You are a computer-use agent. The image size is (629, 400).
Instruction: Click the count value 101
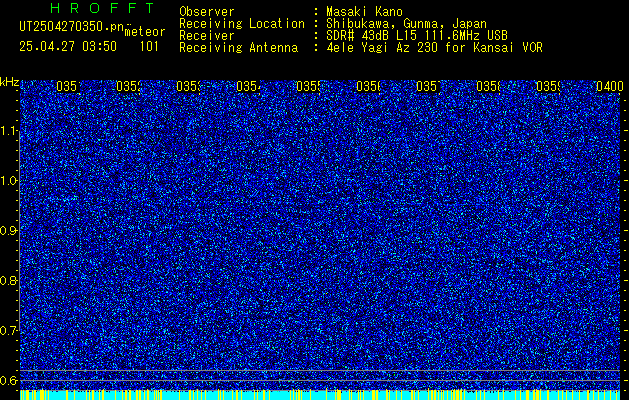coord(149,47)
